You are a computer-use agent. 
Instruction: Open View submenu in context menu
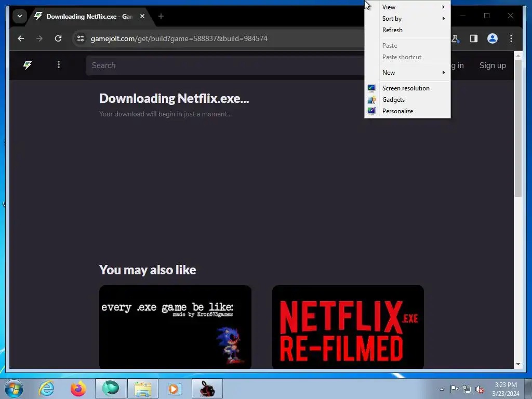407,7
